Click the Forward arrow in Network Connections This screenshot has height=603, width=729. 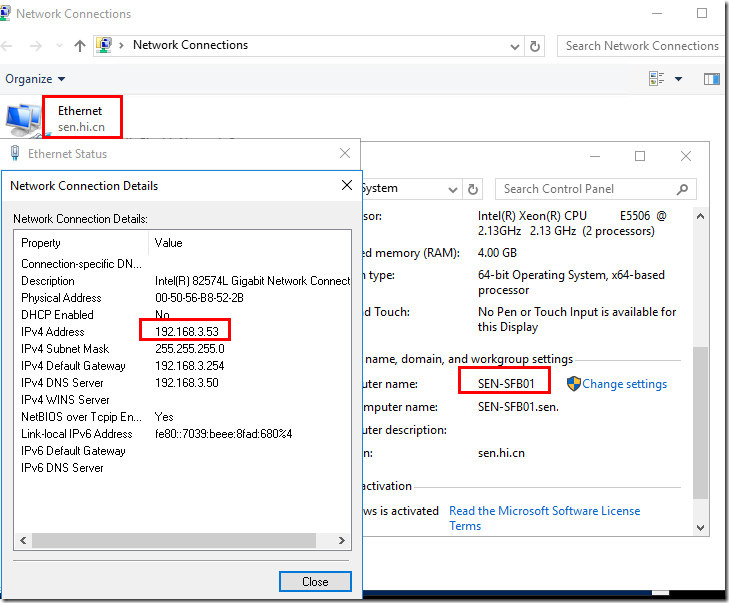point(36,46)
